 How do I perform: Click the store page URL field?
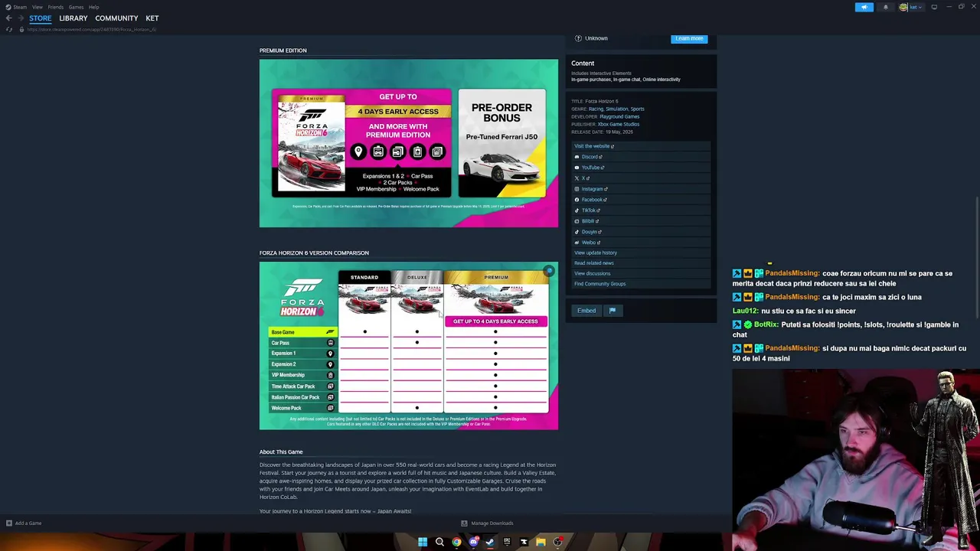click(92, 29)
